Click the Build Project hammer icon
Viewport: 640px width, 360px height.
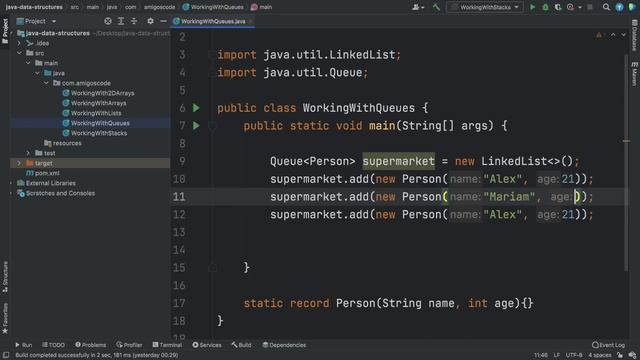coord(436,7)
